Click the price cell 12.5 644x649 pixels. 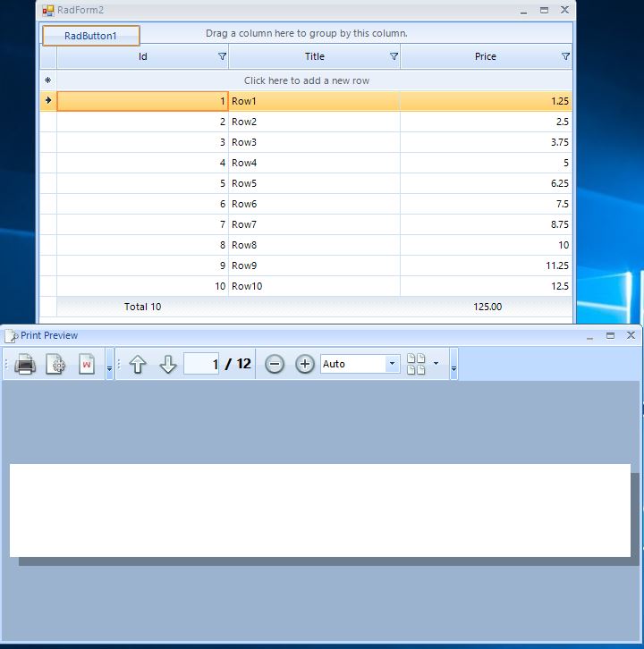click(487, 286)
